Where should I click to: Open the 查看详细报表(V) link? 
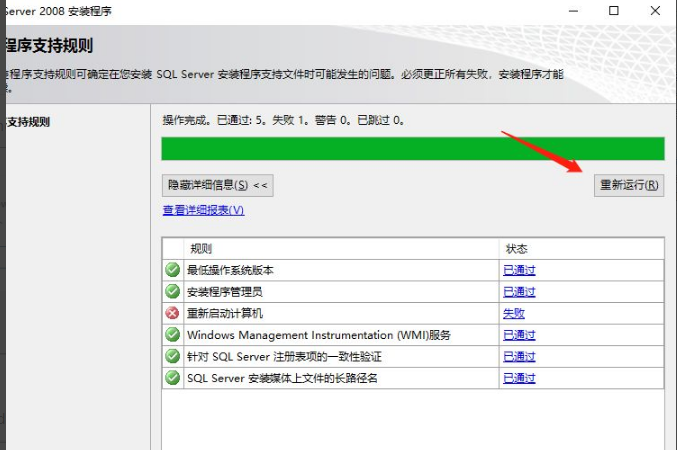coord(203,210)
